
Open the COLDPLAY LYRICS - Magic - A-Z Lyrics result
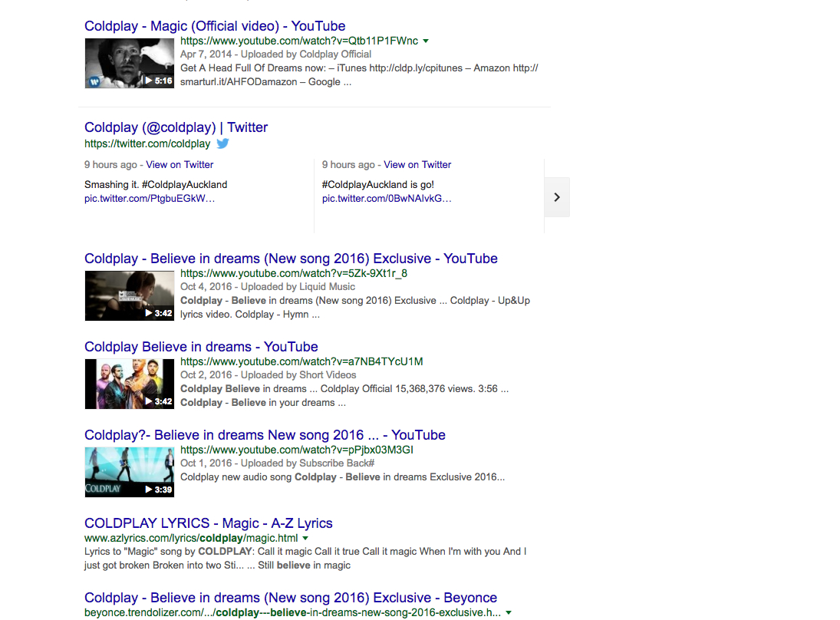tap(209, 523)
